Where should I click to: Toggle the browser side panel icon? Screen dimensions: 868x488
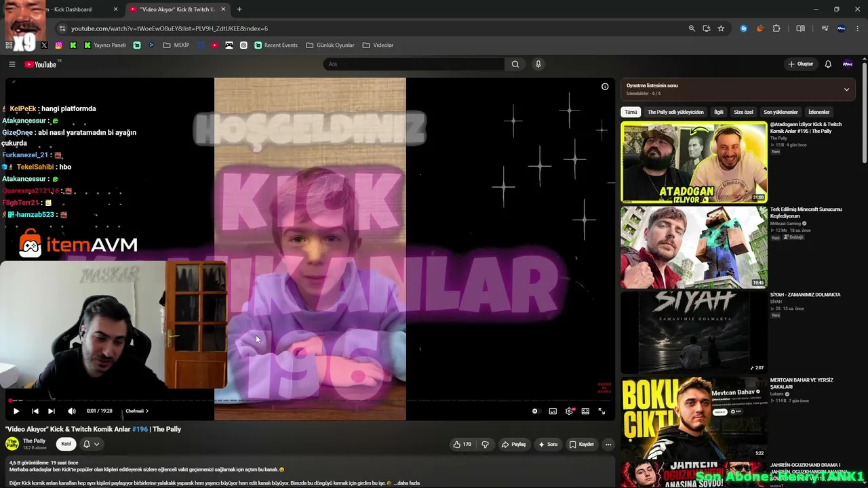801,28
